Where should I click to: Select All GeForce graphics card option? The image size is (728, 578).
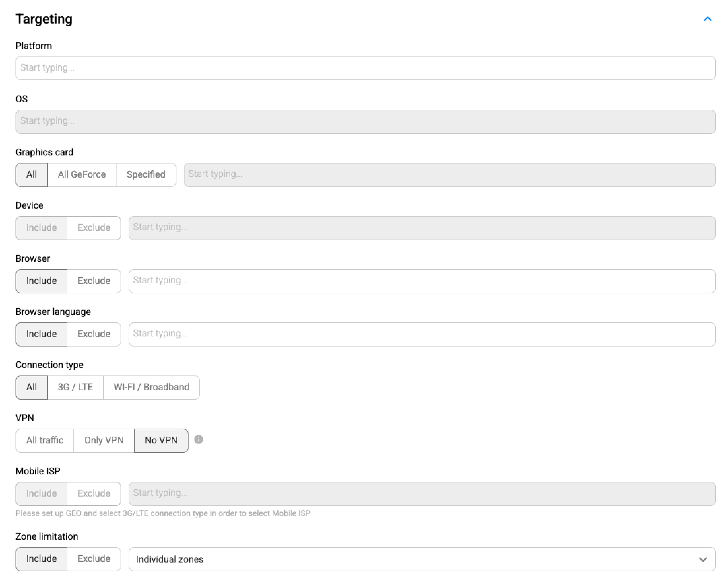82,175
